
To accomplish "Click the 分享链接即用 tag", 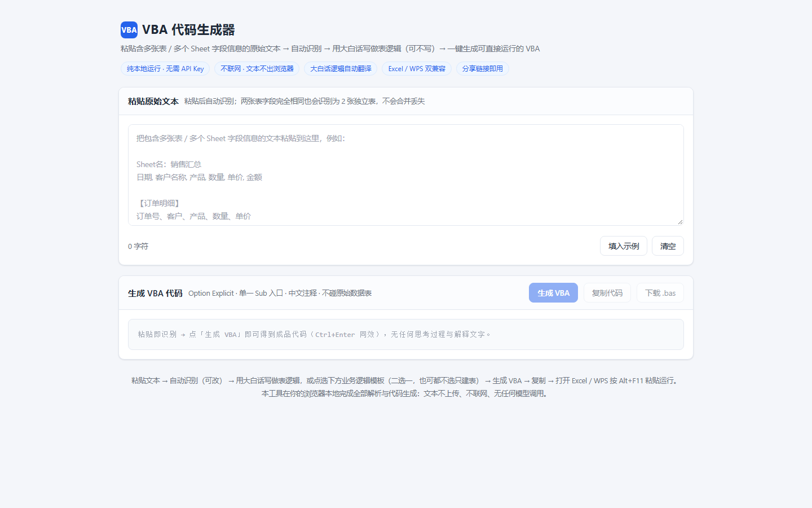I will (x=483, y=69).
